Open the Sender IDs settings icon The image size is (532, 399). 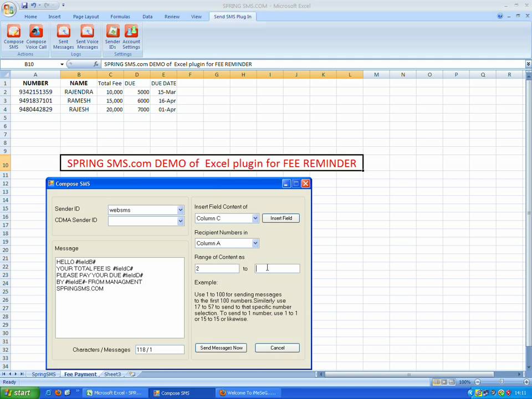tap(112, 37)
